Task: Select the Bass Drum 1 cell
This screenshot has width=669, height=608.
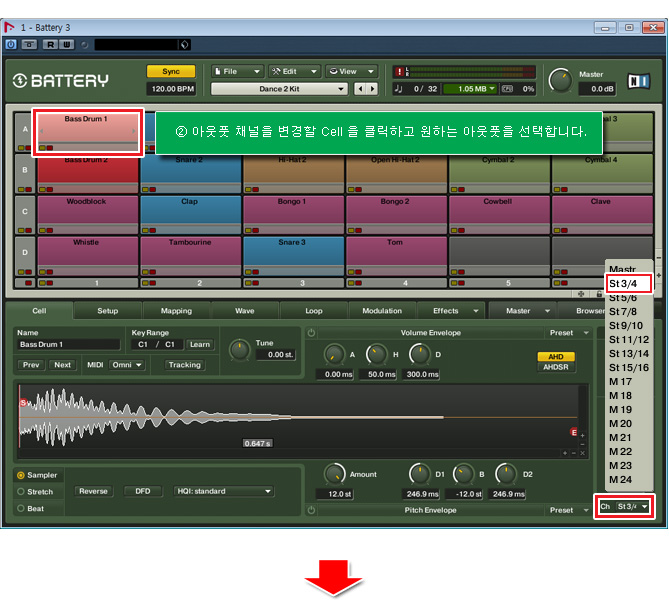Action: [x=87, y=132]
